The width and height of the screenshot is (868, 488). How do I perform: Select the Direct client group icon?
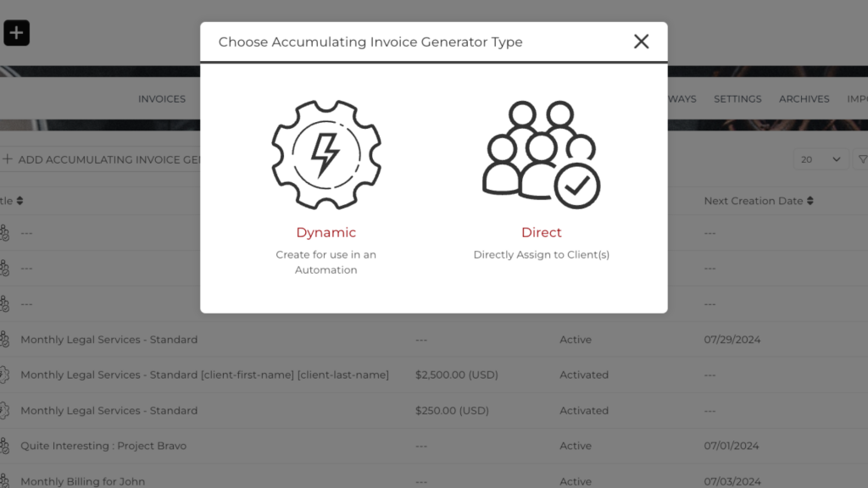pyautogui.click(x=541, y=154)
